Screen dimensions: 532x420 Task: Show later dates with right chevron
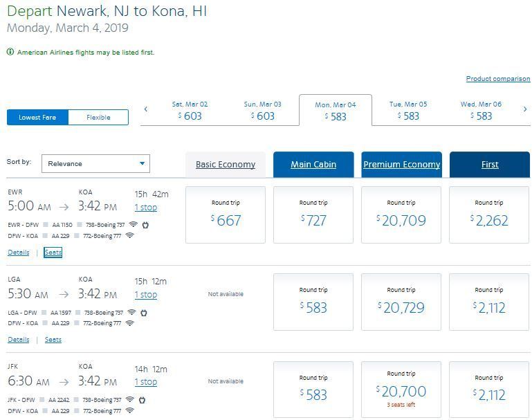click(x=525, y=109)
